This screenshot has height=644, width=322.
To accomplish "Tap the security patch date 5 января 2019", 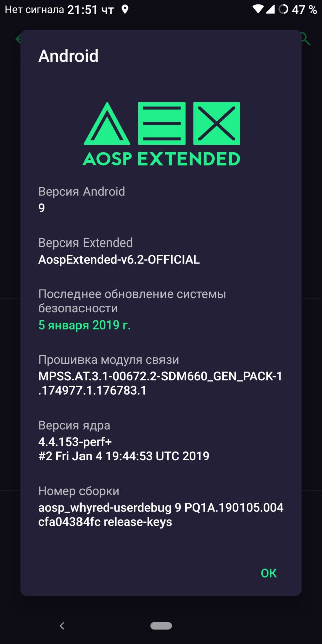I will click(x=85, y=325).
